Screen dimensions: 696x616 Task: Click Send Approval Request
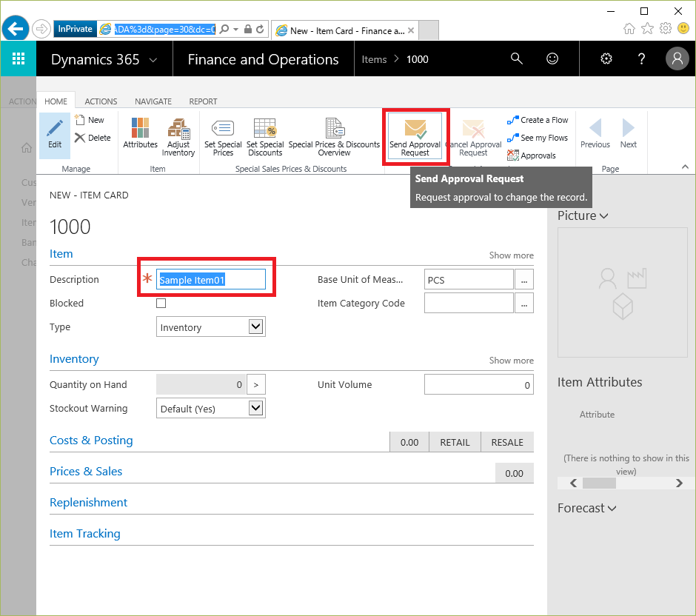click(x=415, y=135)
